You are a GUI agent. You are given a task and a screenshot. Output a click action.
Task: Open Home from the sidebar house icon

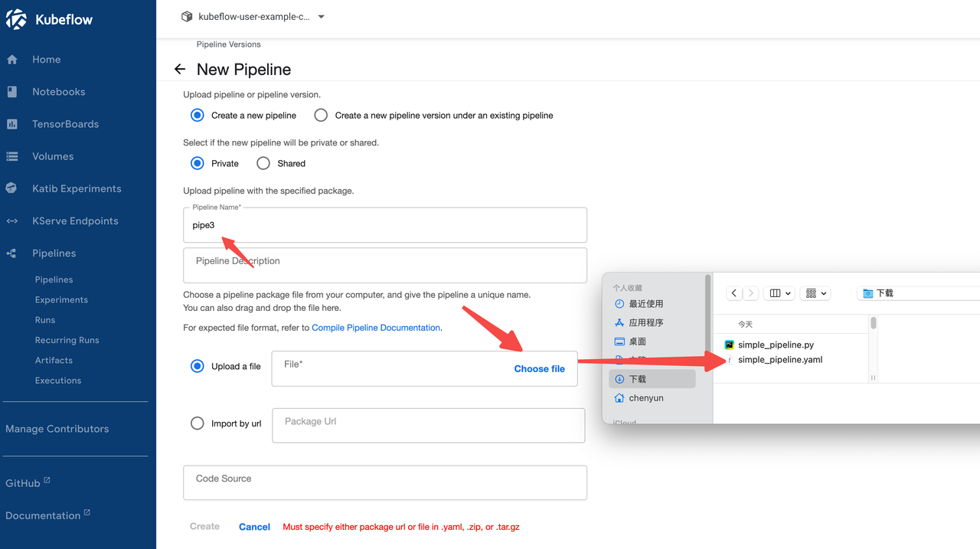coord(11,60)
